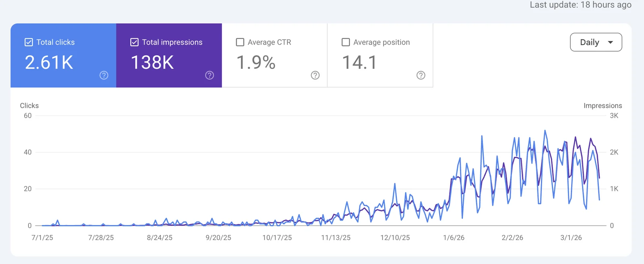Click the 40 clicks axis label
Screen dimensions: 644x264
27,152
